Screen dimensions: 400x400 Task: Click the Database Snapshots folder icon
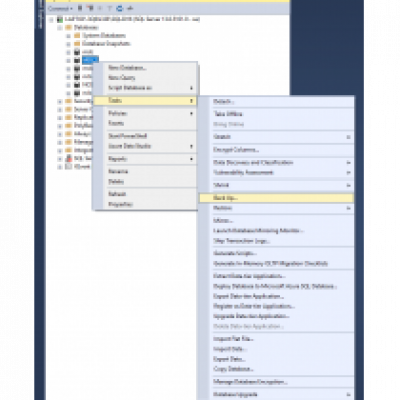(x=77, y=44)
